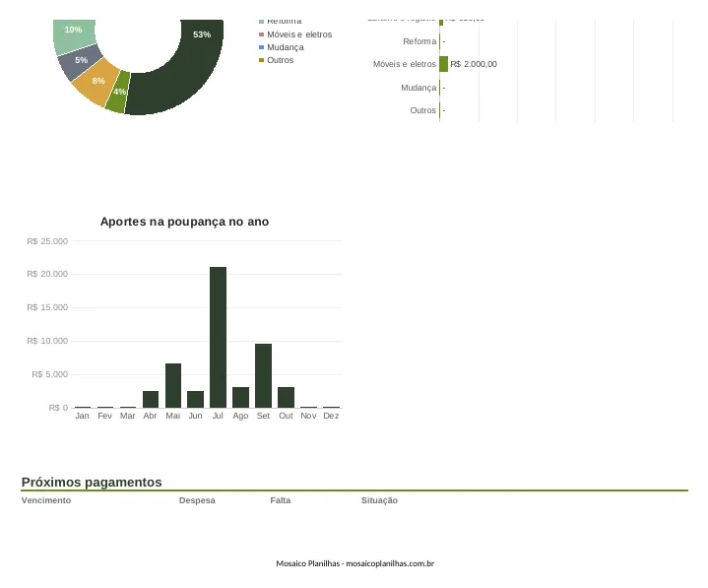Screen dimensions: 708x588
Task: Click the 'R$ 15.000' axis value
Action: pos(47,307)
